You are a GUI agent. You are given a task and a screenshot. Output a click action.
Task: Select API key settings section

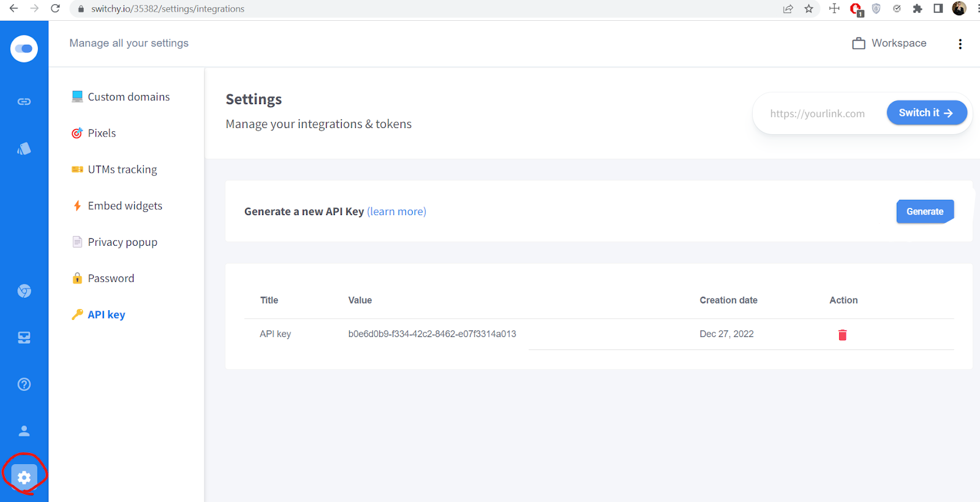tap(99, 314)
